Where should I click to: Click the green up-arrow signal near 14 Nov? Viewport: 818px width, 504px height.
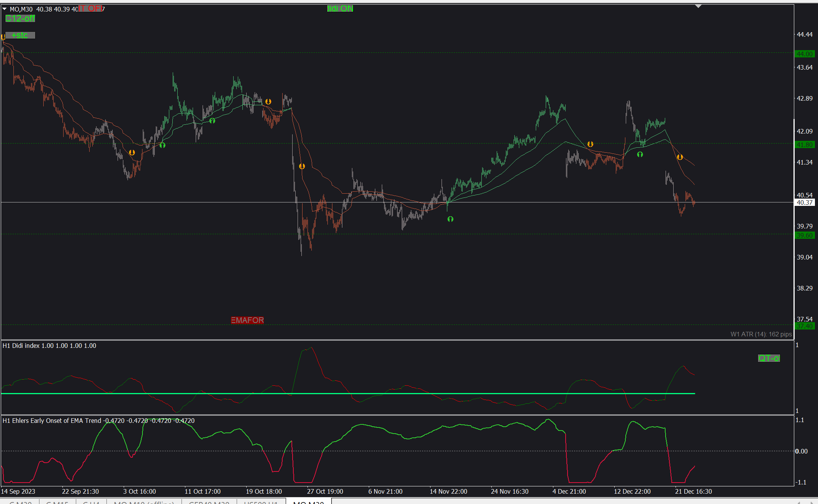(x=450, y=219)
